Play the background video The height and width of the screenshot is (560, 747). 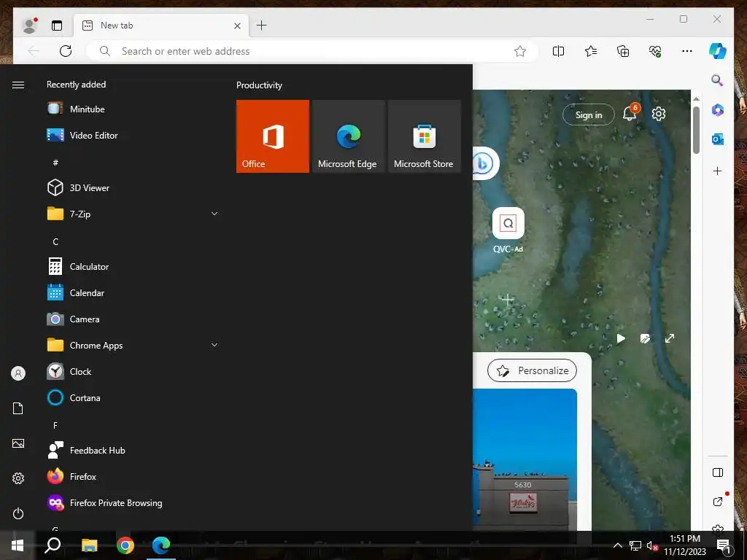tap(621, 338)
